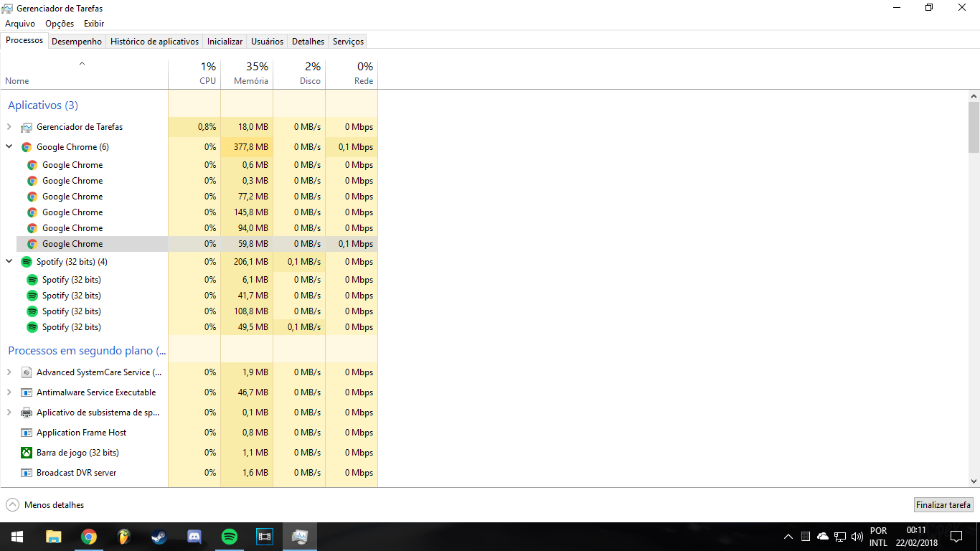Open the Arquivo menu

pyautogui.click(x=20, y=24)
